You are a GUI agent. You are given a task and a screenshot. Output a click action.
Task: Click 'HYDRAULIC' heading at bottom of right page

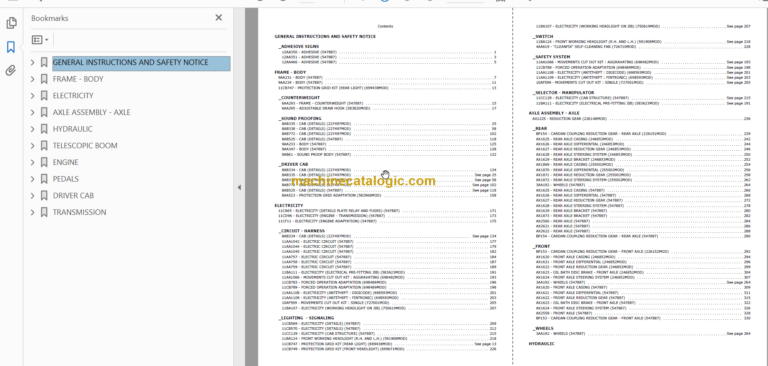click(541, 344)
